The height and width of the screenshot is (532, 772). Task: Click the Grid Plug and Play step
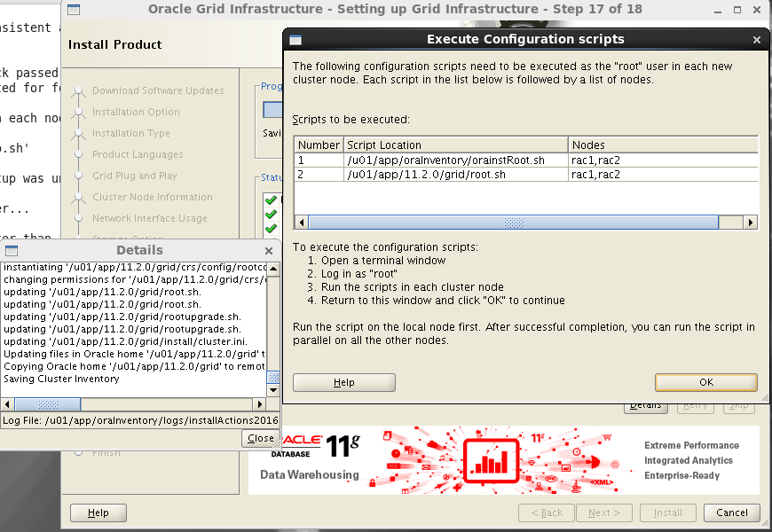click(x=134, y=176)
